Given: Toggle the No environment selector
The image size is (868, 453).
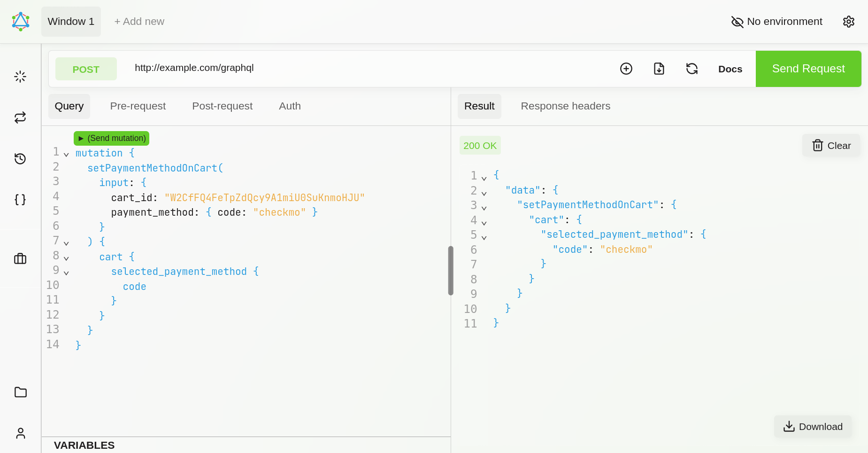Looking at the screenshot, I should 777,22.
